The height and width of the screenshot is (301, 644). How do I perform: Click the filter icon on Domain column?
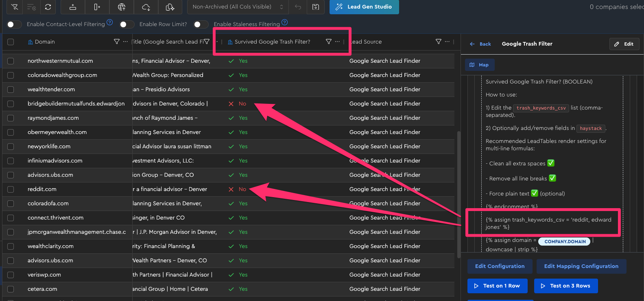(117, 42)
